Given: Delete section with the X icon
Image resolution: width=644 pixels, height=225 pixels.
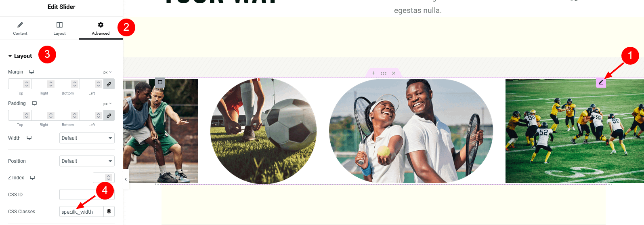Looking at the screenshot, I should pyautogui.click(x=394, y=73).
